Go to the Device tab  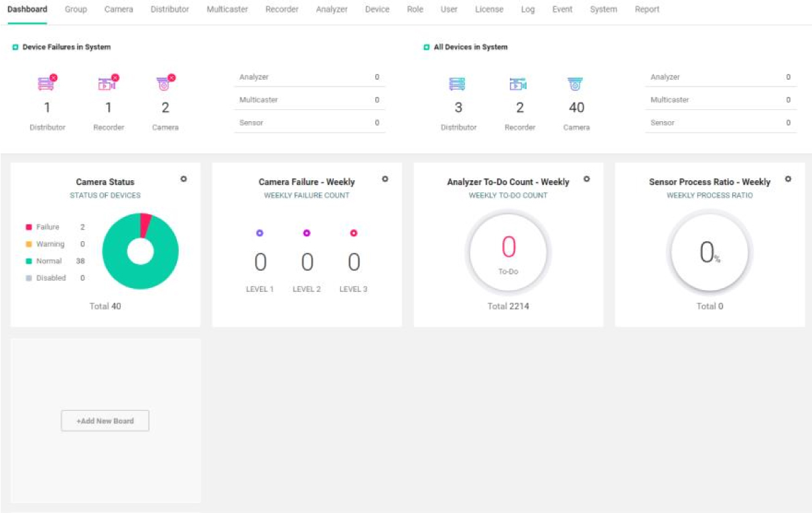(377, 9)
